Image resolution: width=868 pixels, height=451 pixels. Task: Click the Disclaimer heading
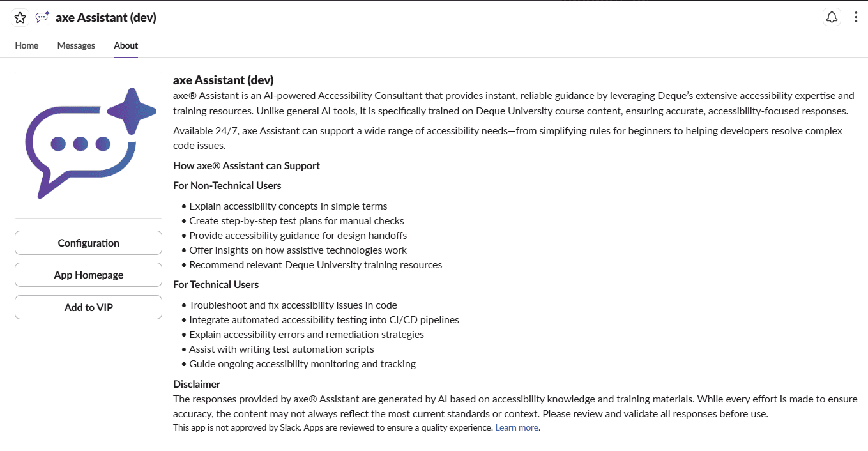click(x=197, y=384)
